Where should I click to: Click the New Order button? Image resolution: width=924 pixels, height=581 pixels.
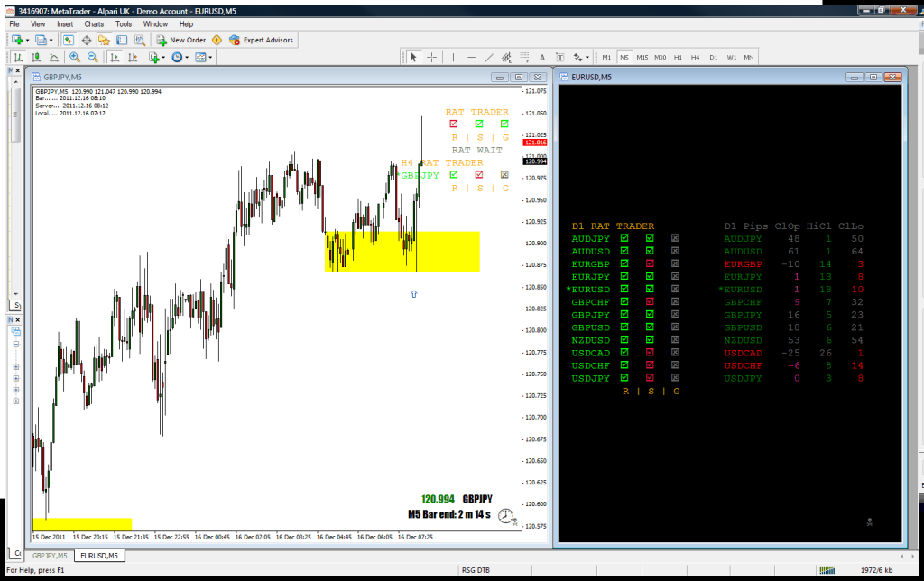[x=180, y=40]
